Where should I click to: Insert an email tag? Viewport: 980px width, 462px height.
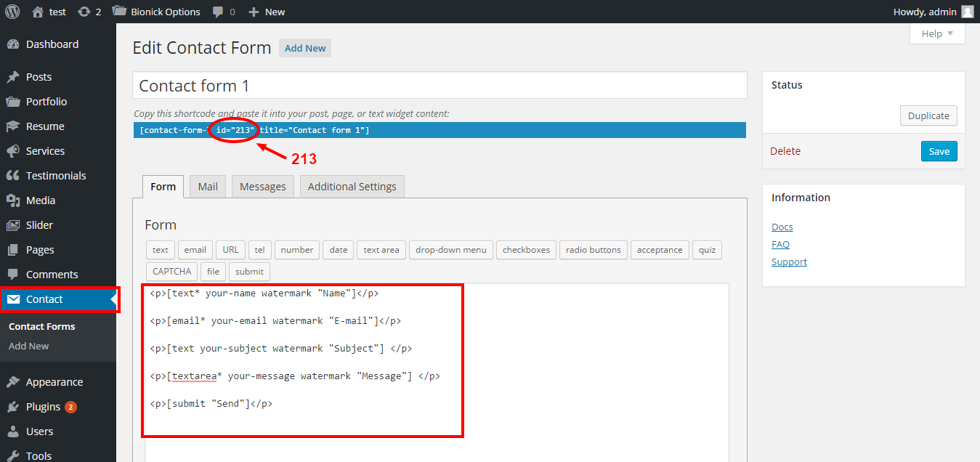(x=195, y=250)
